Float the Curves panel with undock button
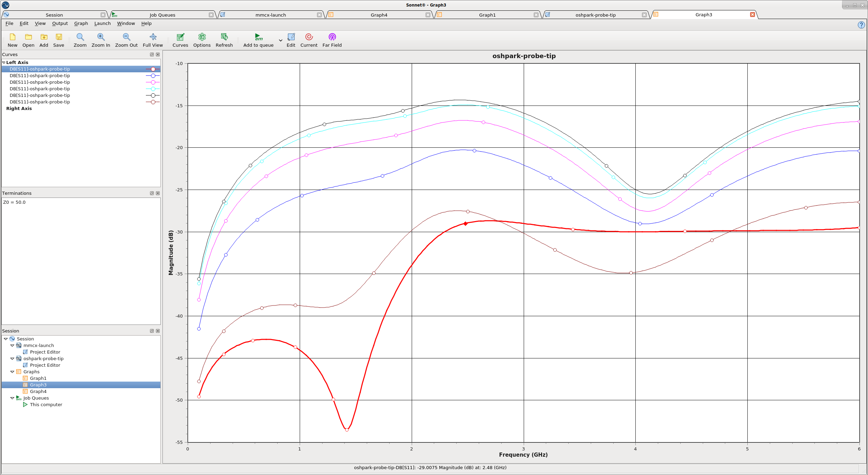Viewport: 868px width, 475px height. [152, 55]
